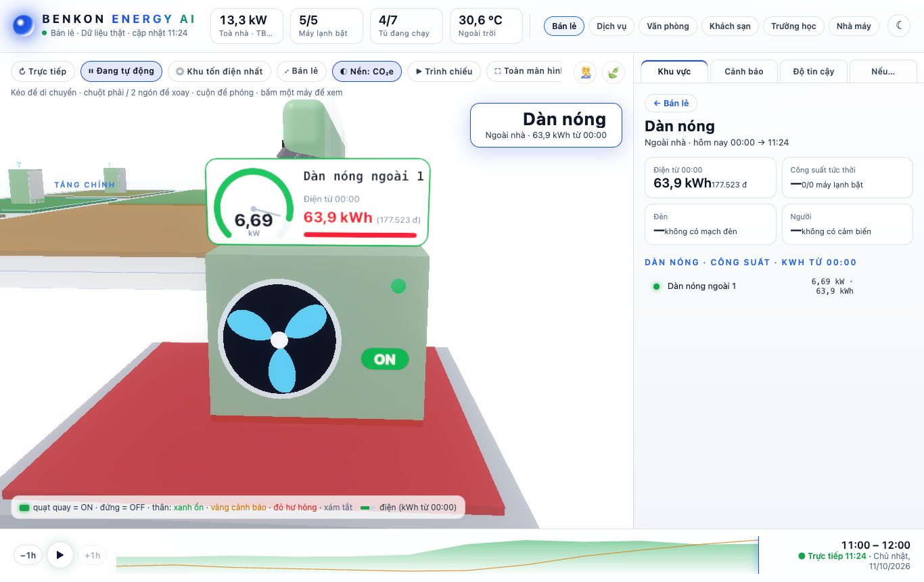924x582 pixels.
Task: Click the blue current-time marker on timeline
Action: (758, 555)
